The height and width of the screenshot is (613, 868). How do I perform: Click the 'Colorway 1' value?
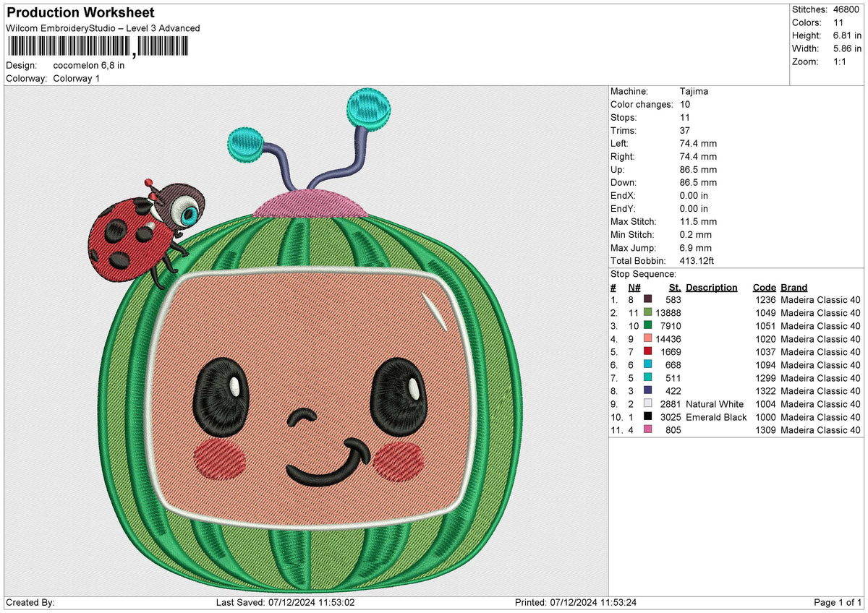77,78
